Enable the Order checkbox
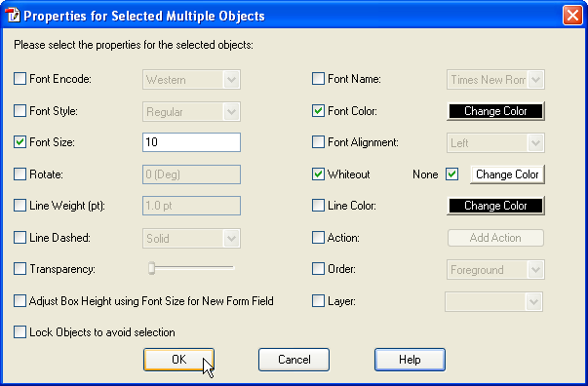This screenshot has height=386, width=588. pyautogui.click(x=318, y=269)
